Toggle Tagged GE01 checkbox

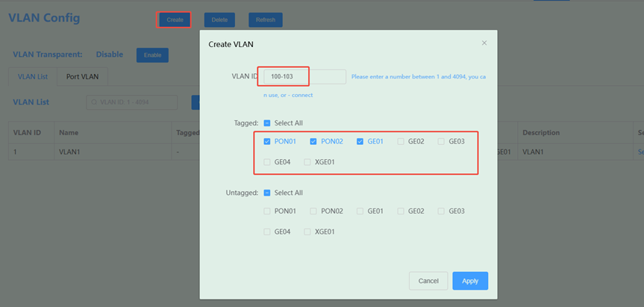[360, 141]
